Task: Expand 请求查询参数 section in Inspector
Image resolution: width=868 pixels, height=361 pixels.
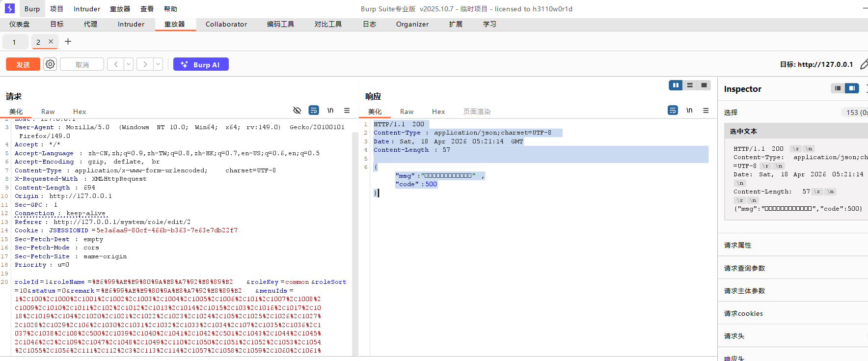Action: coord(793,268)
